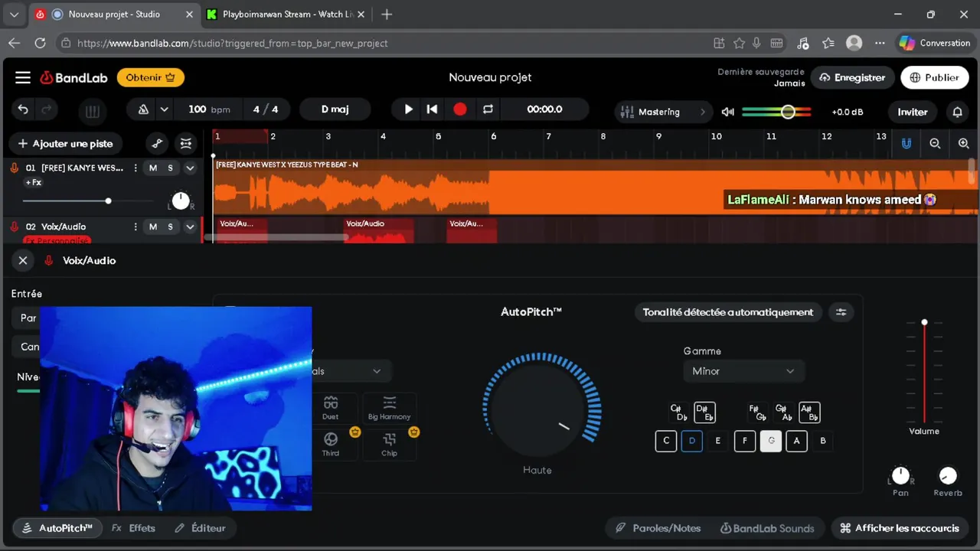This screenshot has width=980, height=551.
Task: Toggle loop cycle mode
Action: [x=488, y=109]
